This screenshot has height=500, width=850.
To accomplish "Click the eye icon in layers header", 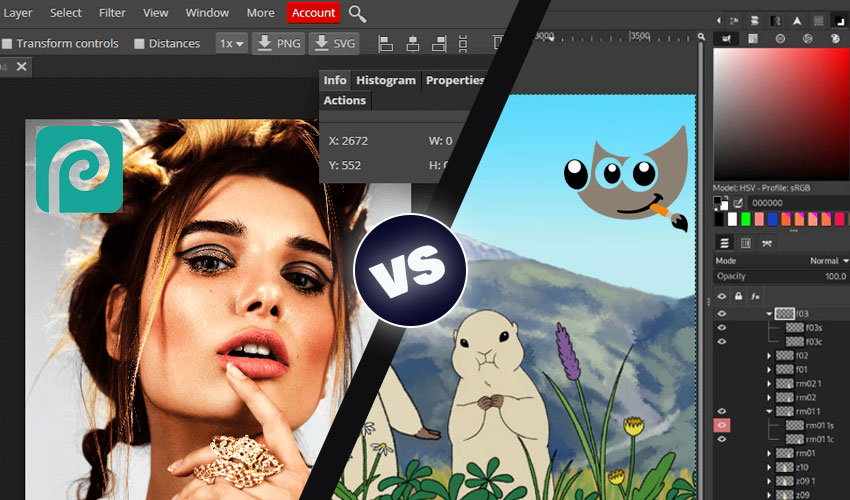I will tap(722, 296).
